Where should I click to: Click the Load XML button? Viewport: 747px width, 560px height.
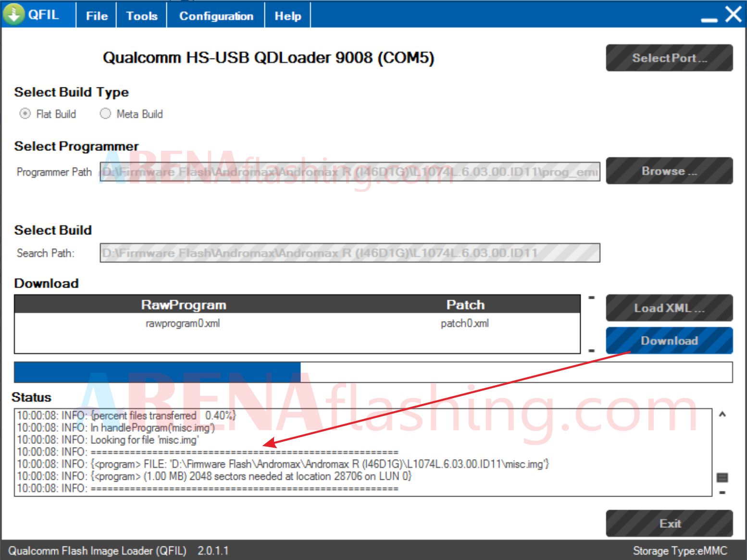tap(669, 308)
